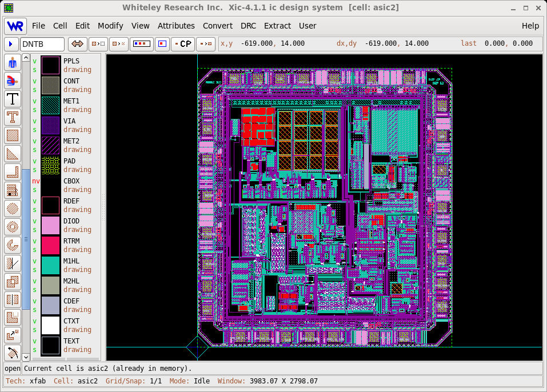The image size is (547, 392).
Task: Select the wire drawing tool
Action: [13, 172]
